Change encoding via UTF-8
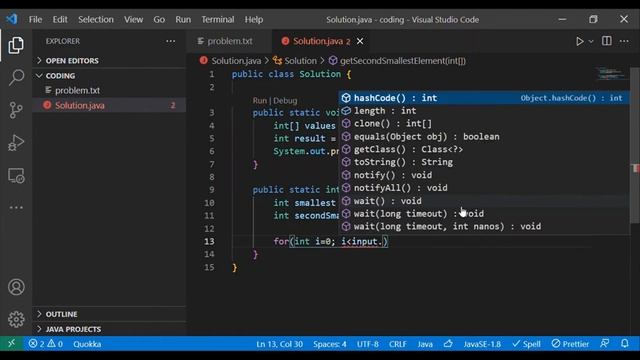 [368, 344]
